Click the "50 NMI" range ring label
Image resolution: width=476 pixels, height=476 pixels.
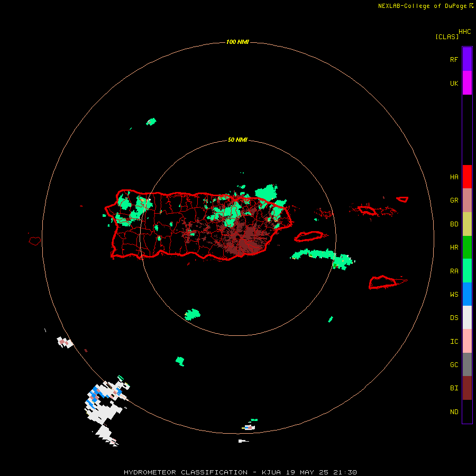[x=237, y=140]
